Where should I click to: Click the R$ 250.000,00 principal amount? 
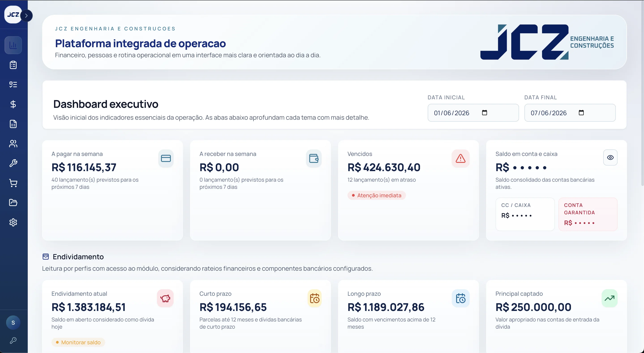coord(533,307)
